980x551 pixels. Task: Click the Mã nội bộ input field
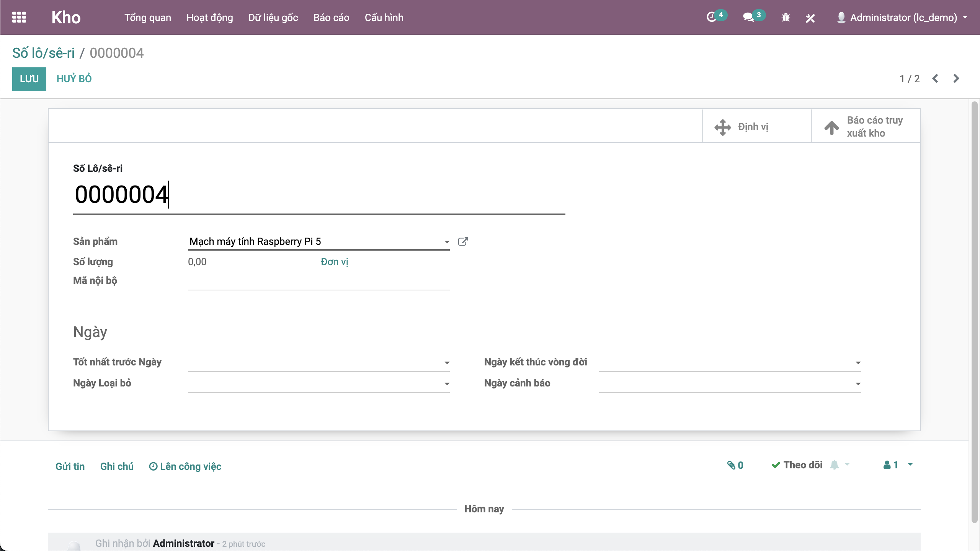[318, 282]
